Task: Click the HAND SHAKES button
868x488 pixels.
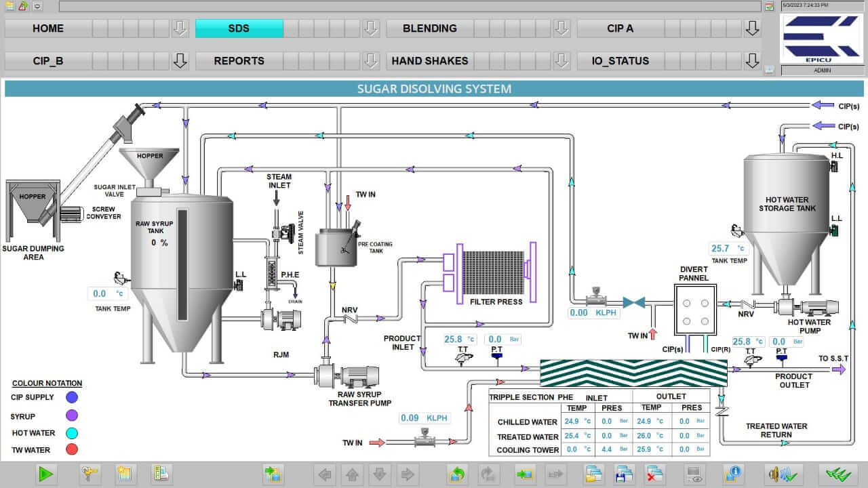Action: (429, 61)
